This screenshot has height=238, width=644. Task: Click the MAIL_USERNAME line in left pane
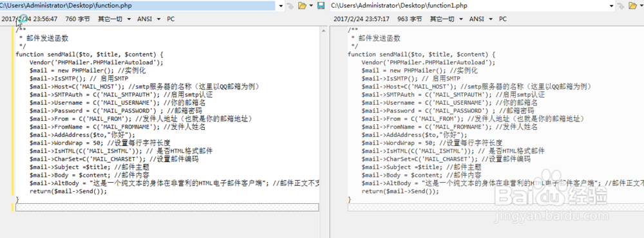coord(117,102)
